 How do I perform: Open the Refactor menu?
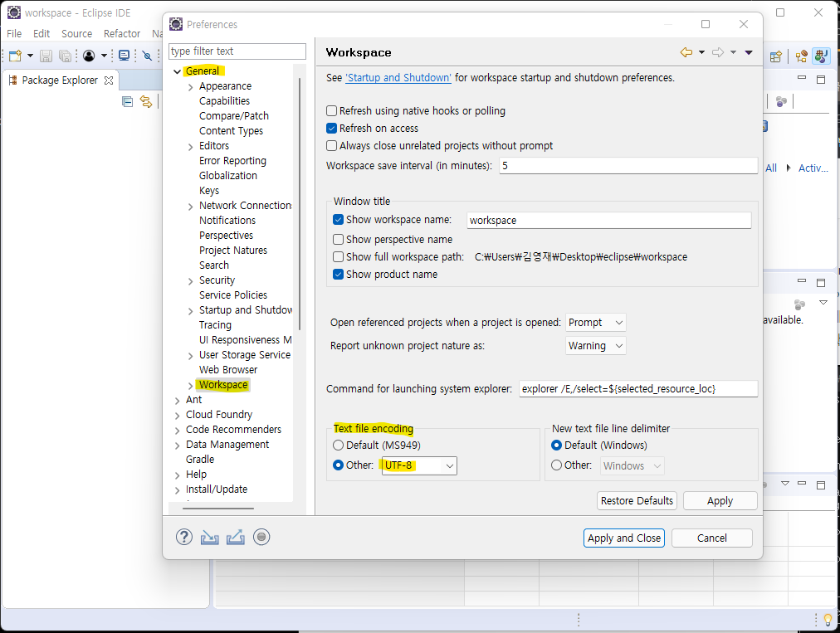click(x=122, y=33)
